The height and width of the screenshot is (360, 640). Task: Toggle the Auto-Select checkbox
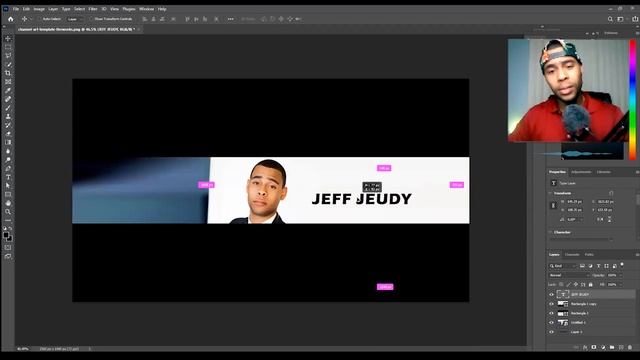pos(40,19)
